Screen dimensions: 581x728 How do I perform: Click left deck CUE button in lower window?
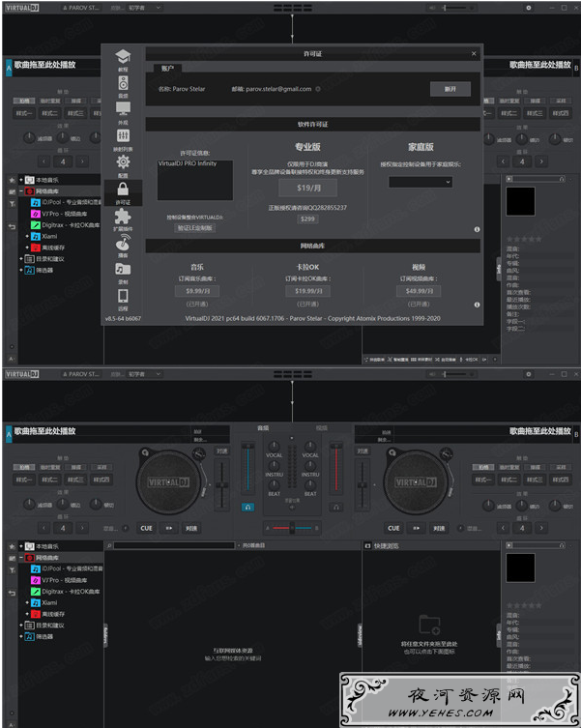146,529
